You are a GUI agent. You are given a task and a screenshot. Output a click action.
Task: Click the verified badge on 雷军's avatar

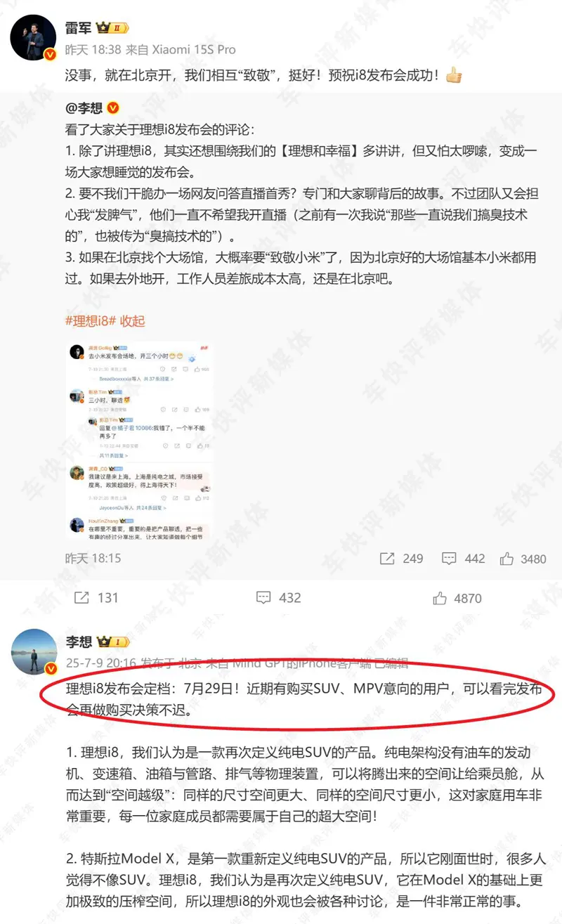click(x=51, y=55)
